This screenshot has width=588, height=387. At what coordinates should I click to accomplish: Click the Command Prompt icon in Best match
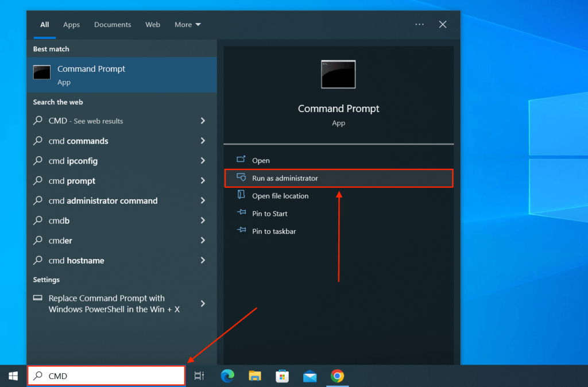coord(42,72)
